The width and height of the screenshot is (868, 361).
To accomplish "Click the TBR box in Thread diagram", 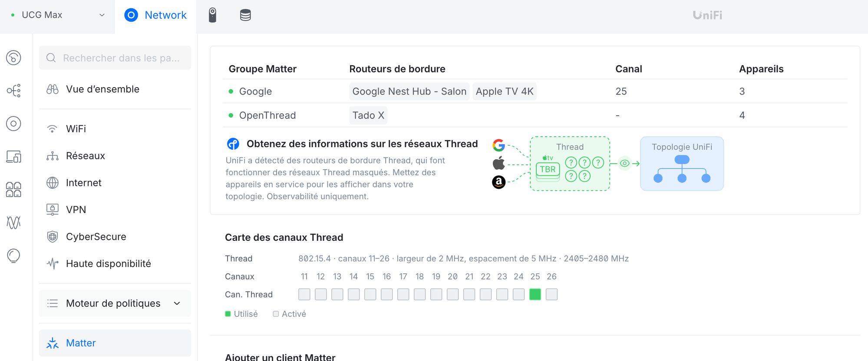I will click(x=548, y=170).
